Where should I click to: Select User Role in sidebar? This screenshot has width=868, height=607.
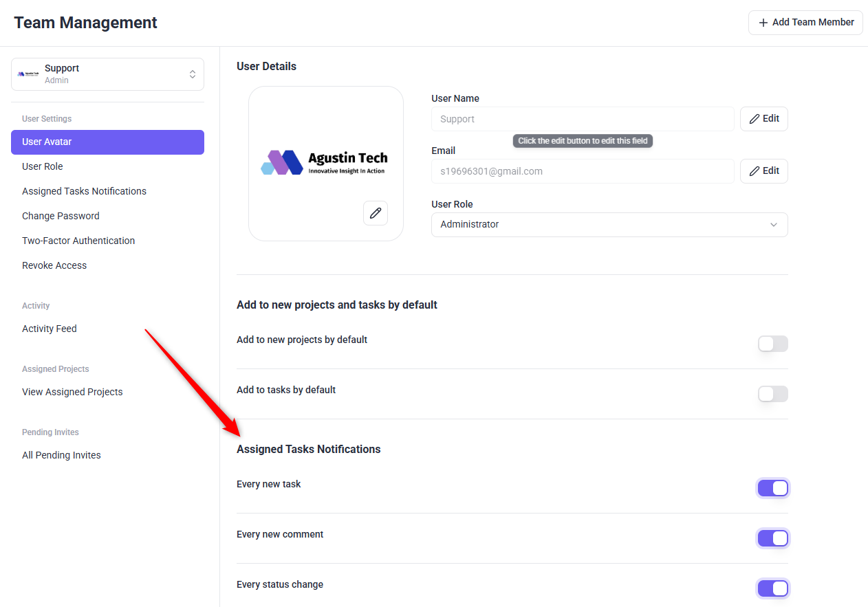43,166
